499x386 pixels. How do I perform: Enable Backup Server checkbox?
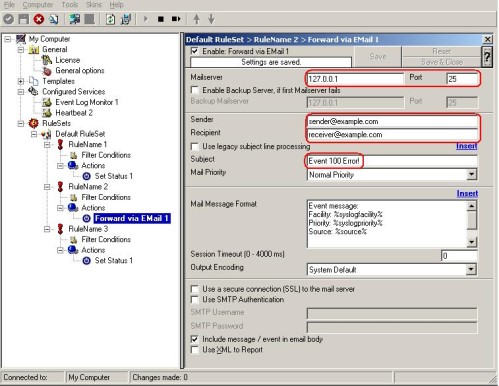[x=194, y=90]
